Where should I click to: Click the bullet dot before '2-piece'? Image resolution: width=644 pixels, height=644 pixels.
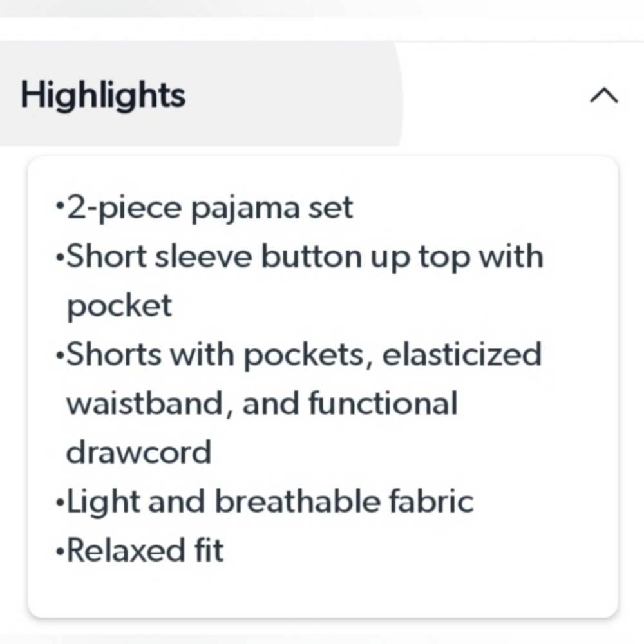tap(60, 204)
